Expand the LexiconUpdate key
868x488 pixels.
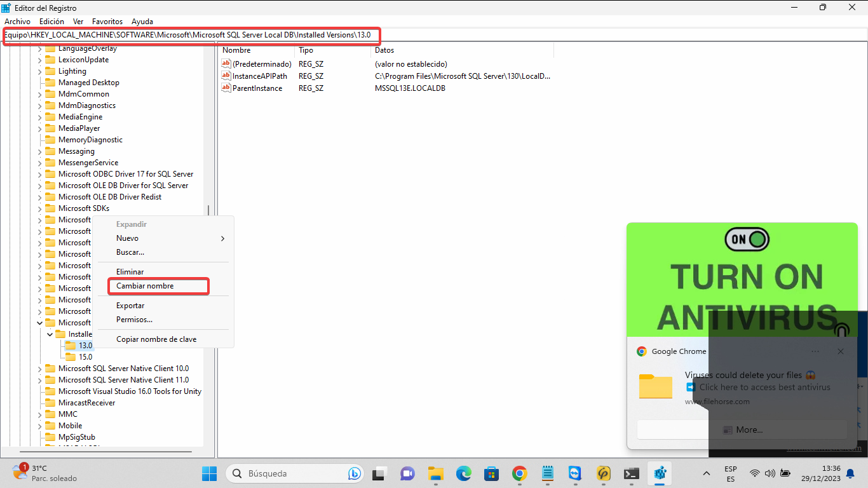[x=39, y=60]
